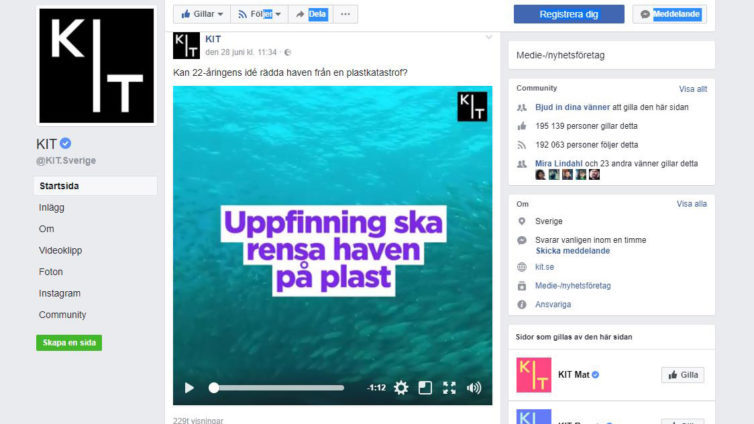Select the Instagram sidebar tab
The image size is (754, 424).
click(x=60, y=293)
